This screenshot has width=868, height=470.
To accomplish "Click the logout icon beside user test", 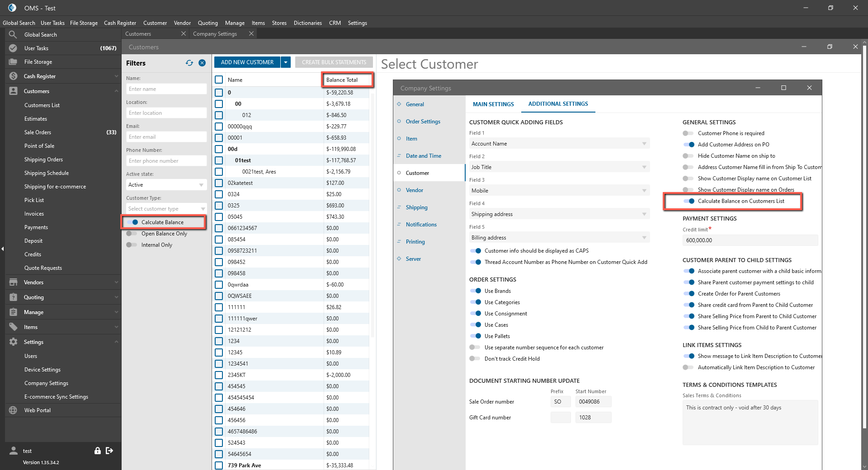I will [109, 451].
